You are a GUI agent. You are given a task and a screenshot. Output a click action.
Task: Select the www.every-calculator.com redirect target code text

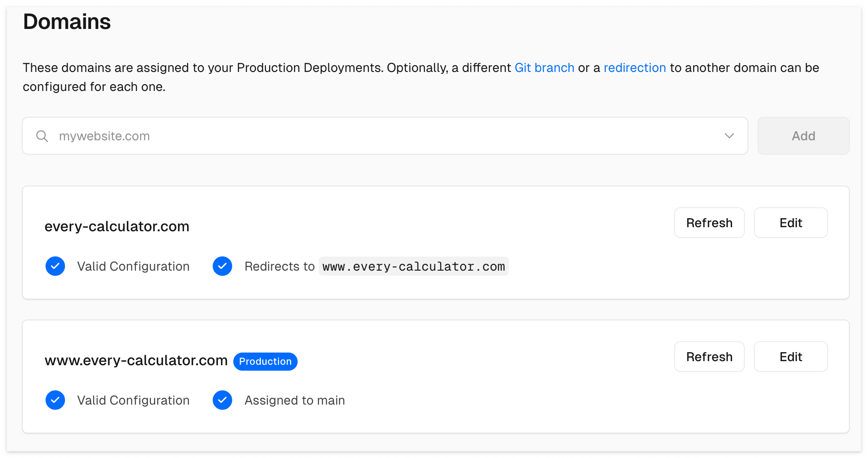pyautogui.click(x=414, y=267)
